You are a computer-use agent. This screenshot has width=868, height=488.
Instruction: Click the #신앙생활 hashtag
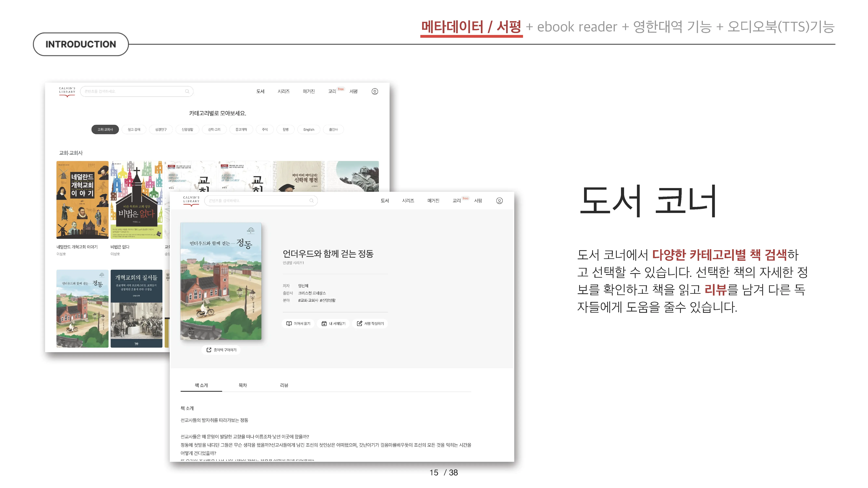click(x=328, y=300)
